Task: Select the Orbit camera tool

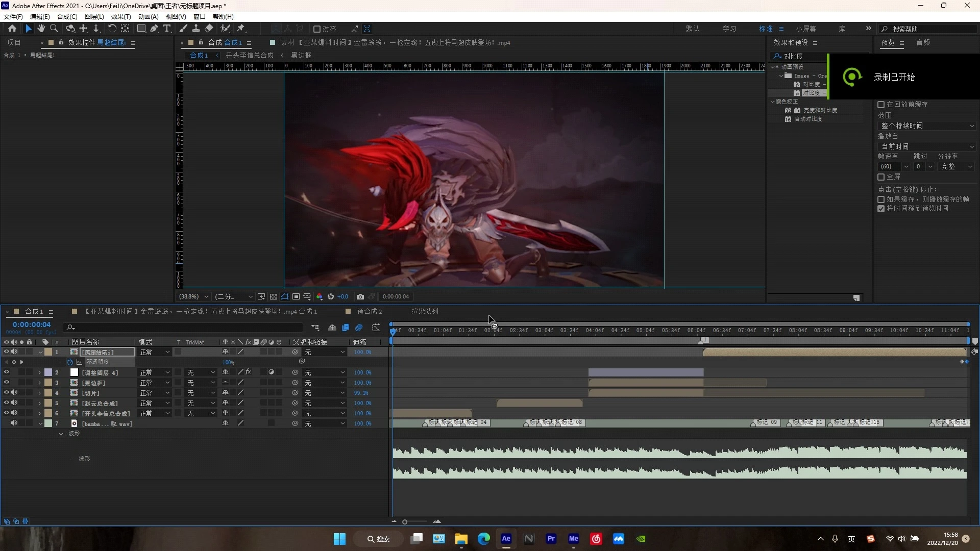Action: click(x=70, y=29)
